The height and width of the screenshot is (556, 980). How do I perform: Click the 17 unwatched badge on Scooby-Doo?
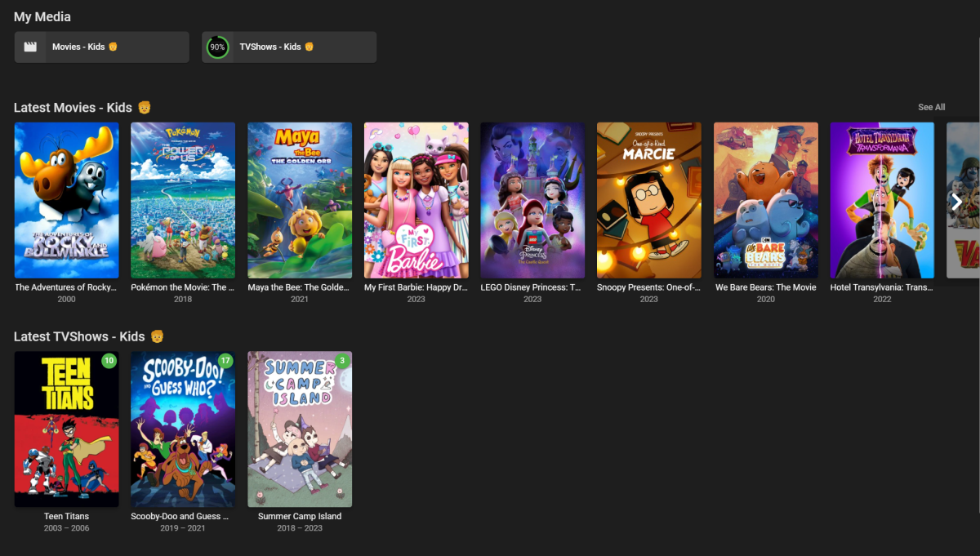pyautogui.click(x=225, y=360)
